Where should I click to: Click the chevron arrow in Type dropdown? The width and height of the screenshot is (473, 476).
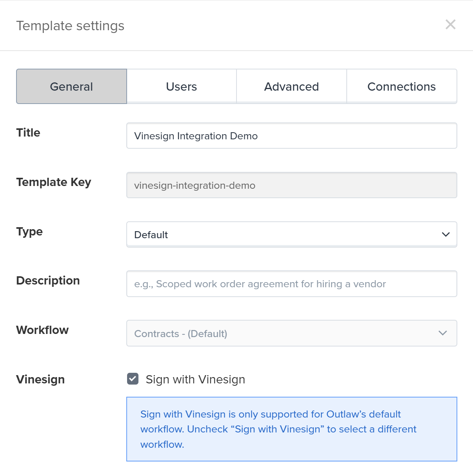(x=446, y=235)
